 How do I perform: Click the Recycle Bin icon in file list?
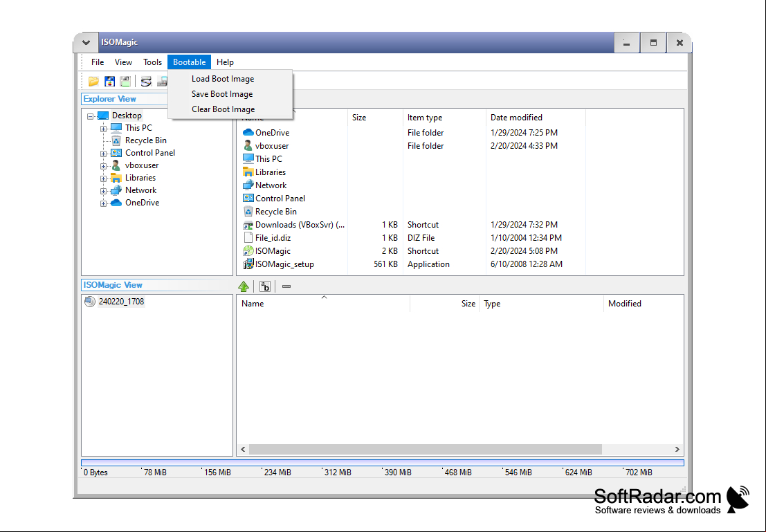pyautogui.click(x=248, y=212)
